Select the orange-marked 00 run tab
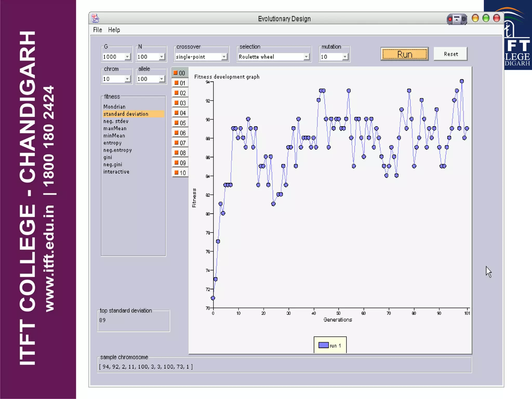The height and width of the screenshot is (399, 532). (x=179, y=73)
